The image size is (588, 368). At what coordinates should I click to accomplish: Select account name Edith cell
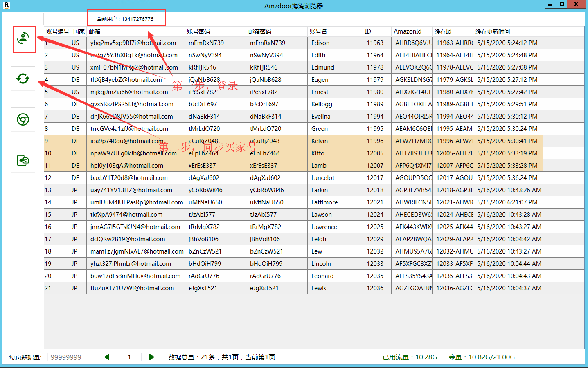(x=335, y=55)
